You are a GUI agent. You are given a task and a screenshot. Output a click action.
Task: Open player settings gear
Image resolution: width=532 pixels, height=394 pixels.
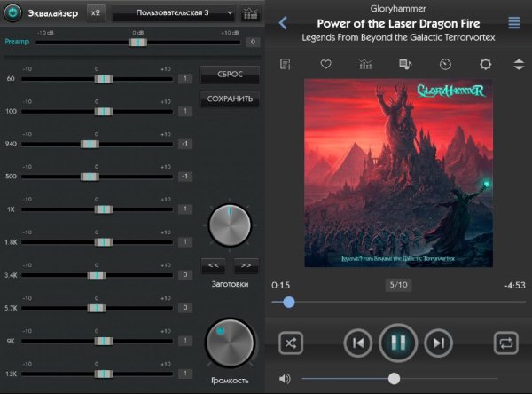486,64
